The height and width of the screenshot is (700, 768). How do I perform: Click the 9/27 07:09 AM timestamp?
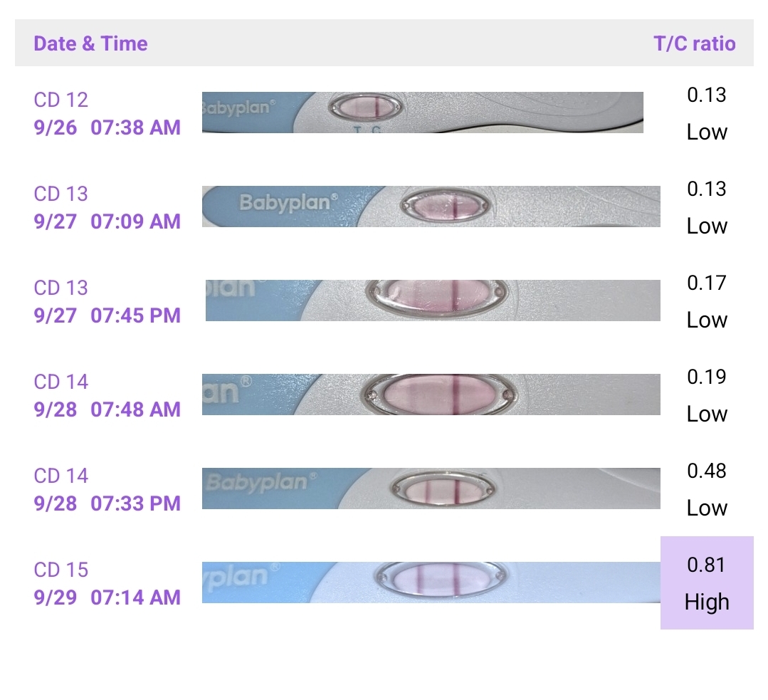point(107,221)
